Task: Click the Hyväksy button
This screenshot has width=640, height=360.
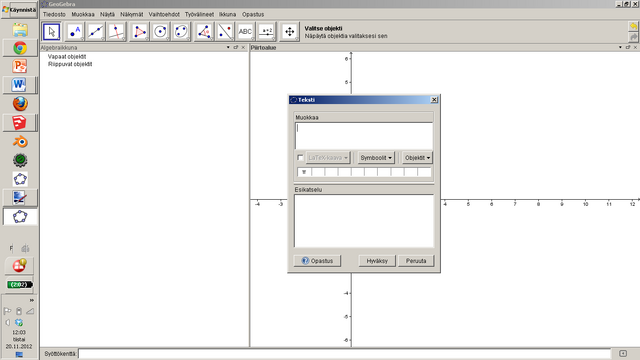Action: click(377, 261)
